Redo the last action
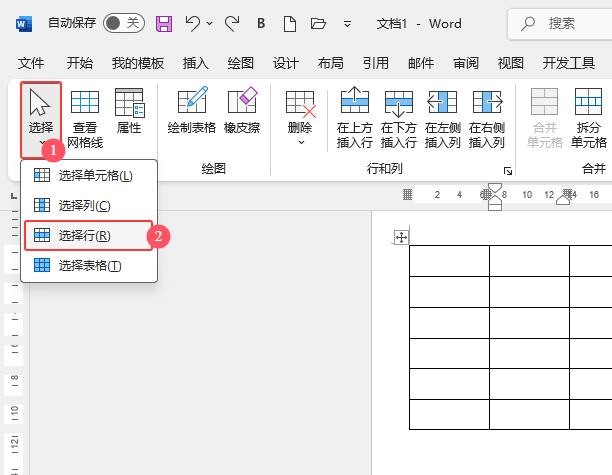This screenshot has height=475, width=612. pos(232,23)
